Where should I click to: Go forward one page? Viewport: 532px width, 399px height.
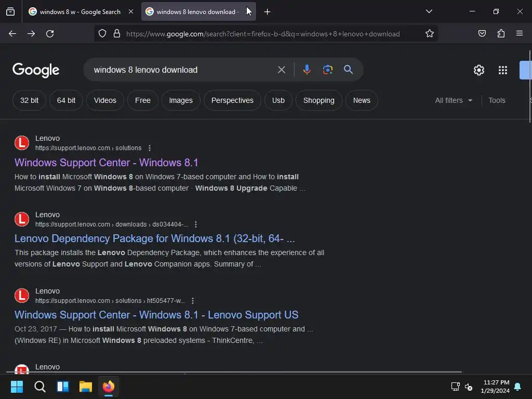31,34
